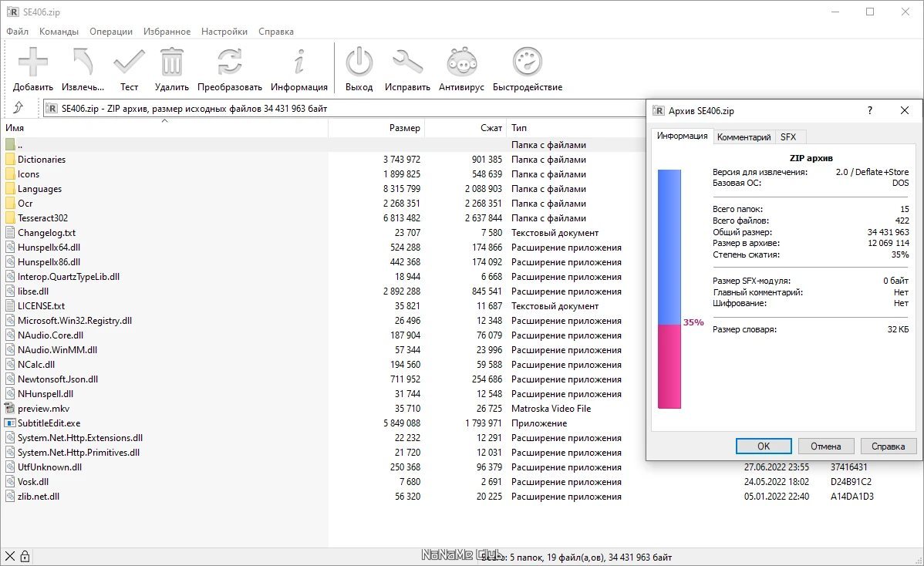Sort files by the Размер column header
Viewport: 924px width, 566px height.
click(x=405, y=128)
